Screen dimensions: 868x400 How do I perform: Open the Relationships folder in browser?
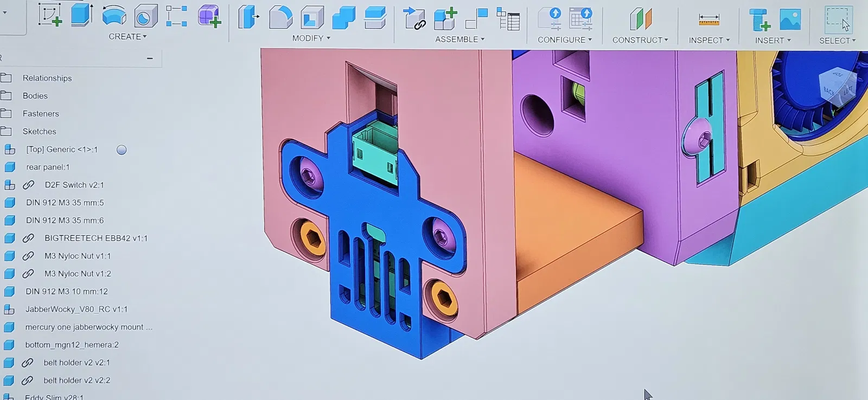(x=47, y=78)
